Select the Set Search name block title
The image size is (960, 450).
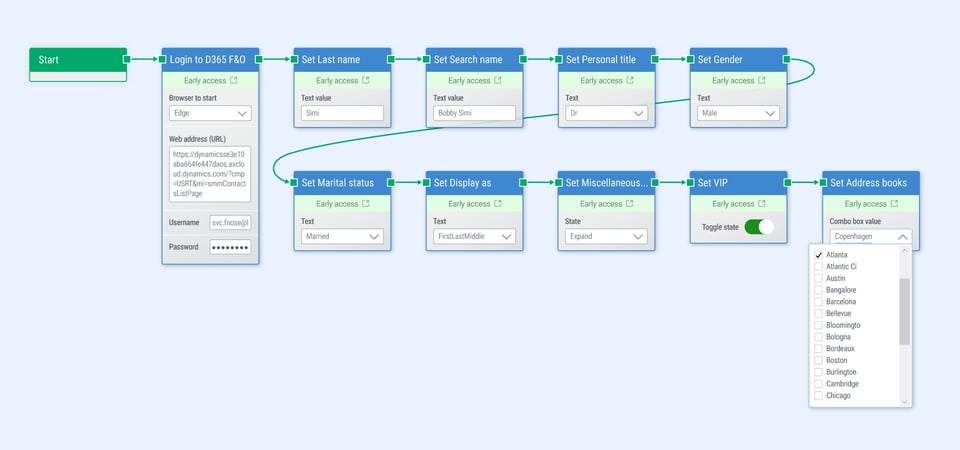pyautogui.click(x=468, y=60)
